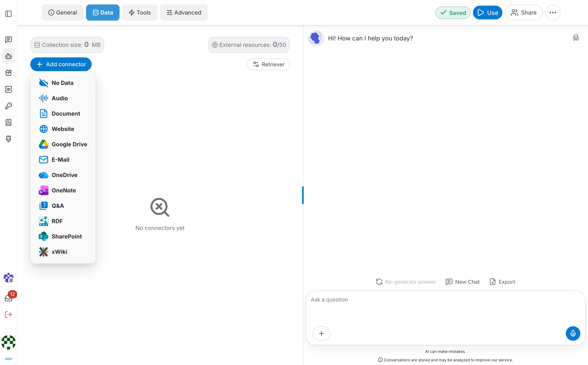Choose the Audio connector
The image size is (588, 365).
[63, 98]
